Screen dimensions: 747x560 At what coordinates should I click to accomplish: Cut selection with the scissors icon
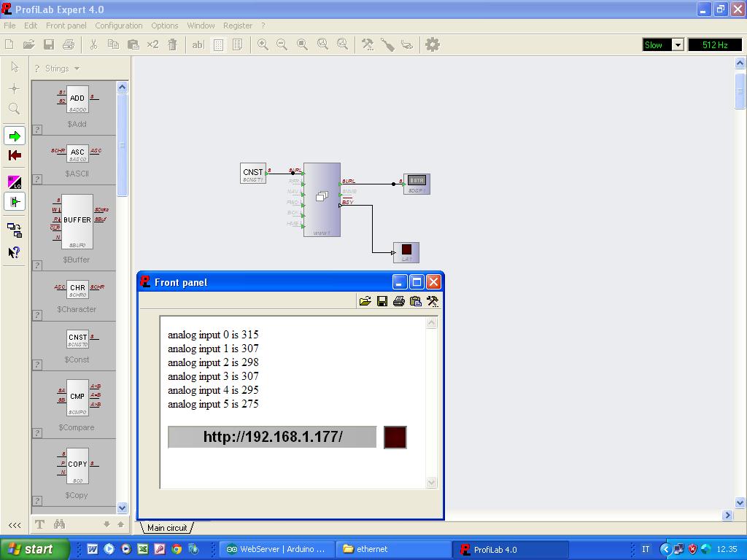93,44
